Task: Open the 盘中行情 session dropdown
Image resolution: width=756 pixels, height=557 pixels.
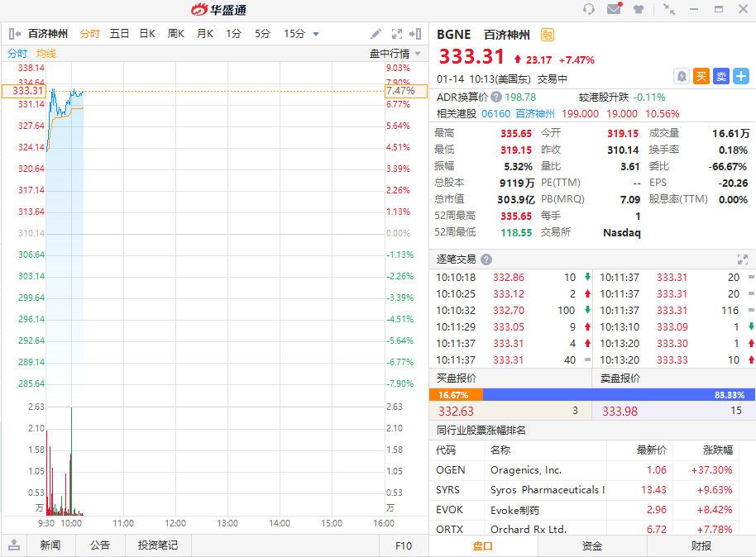Action: coord(395,54)
